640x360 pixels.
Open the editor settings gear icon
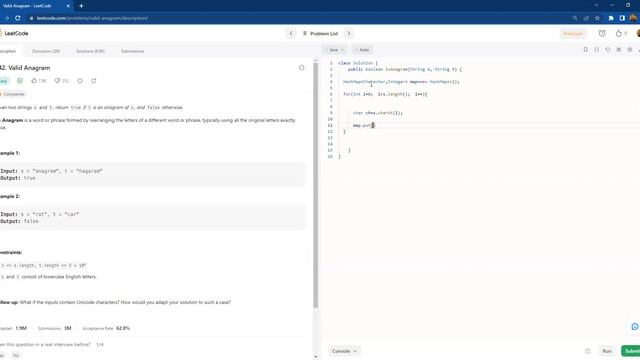pos(629,49)
